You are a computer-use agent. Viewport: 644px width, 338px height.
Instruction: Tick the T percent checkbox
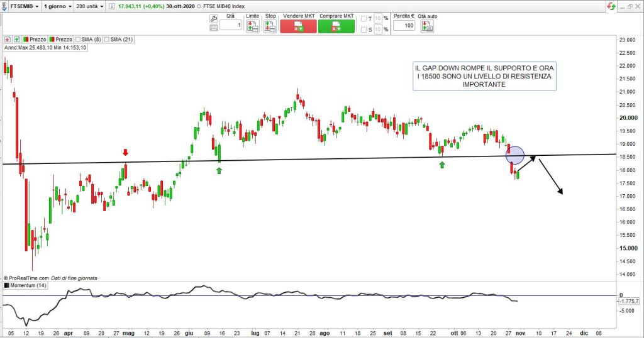[x=364, y=19]
